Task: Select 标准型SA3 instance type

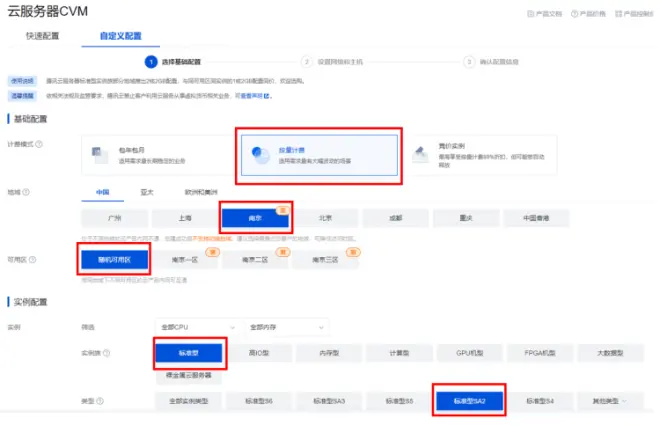Action: (x=329, y=401)
